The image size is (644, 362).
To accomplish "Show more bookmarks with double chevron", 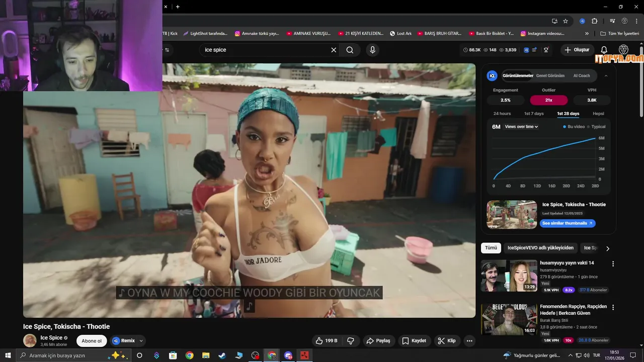I will click(x=587, y=33).
